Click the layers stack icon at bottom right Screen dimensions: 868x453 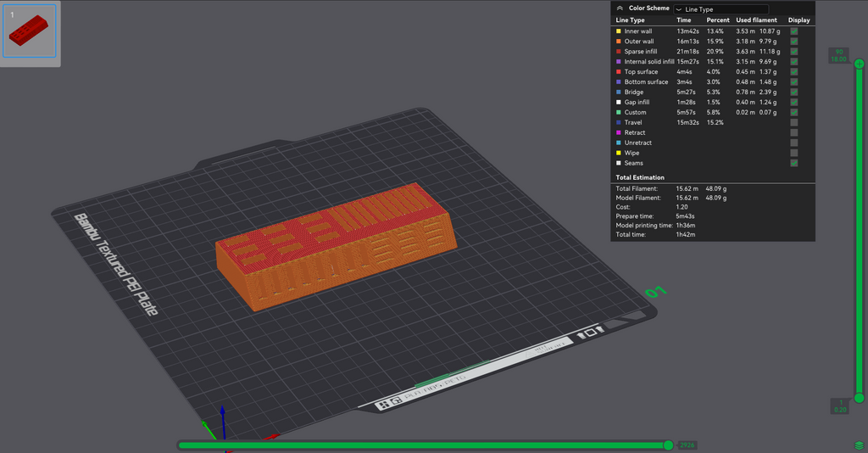pyautogui.click(x=860, y=445)
